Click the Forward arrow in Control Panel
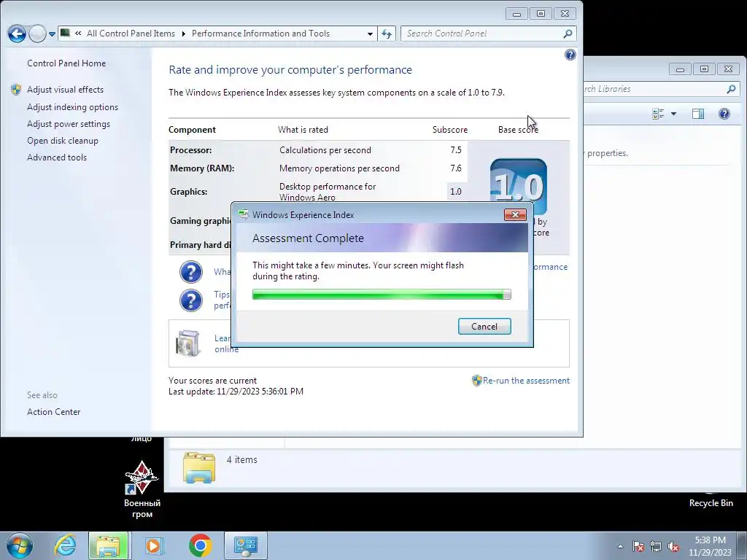747x560 pixels. (x=38, y=34)
